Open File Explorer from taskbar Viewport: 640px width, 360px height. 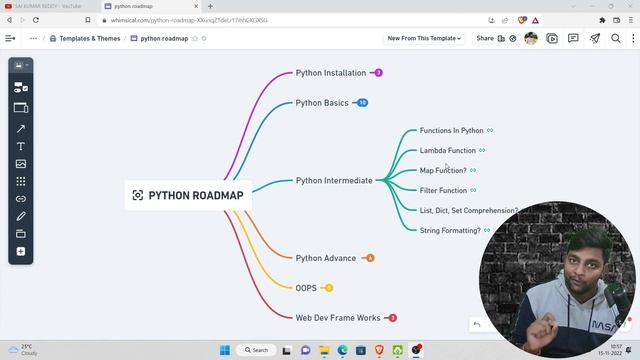click(x=324, y=350)
